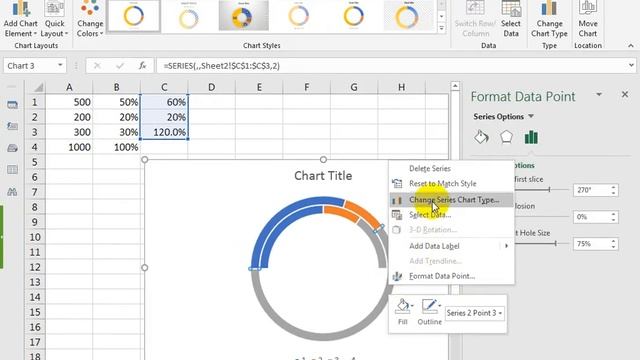
Task: Click Select Data in the ribbon
Action: pos(511,20)
